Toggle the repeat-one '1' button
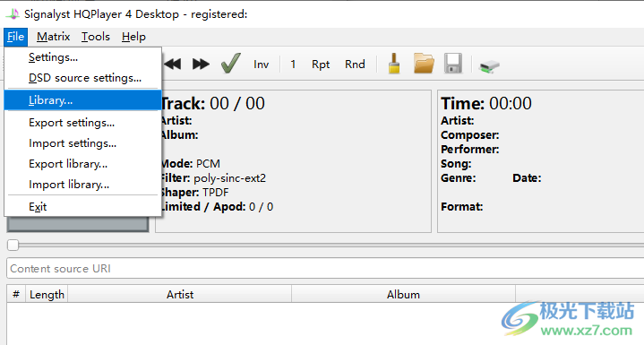 pyautogui.click(x=293, y=65)
